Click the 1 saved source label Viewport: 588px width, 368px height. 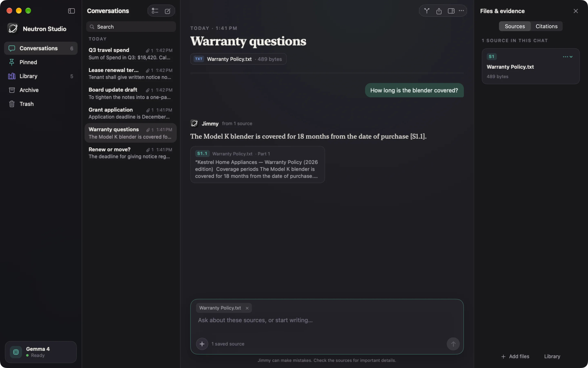pos(228,344)
